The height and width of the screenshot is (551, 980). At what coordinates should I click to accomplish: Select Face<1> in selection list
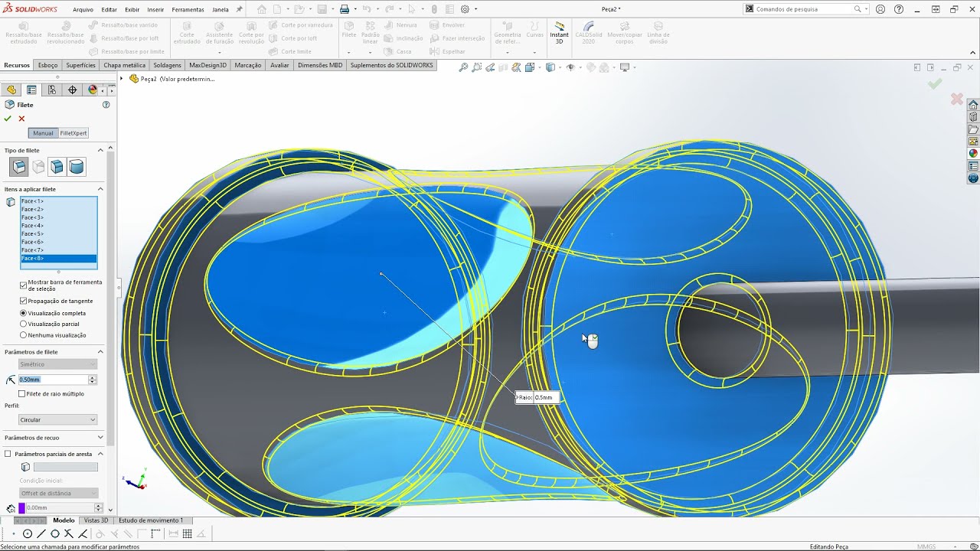pyautogui.click(x=59, y=201)
